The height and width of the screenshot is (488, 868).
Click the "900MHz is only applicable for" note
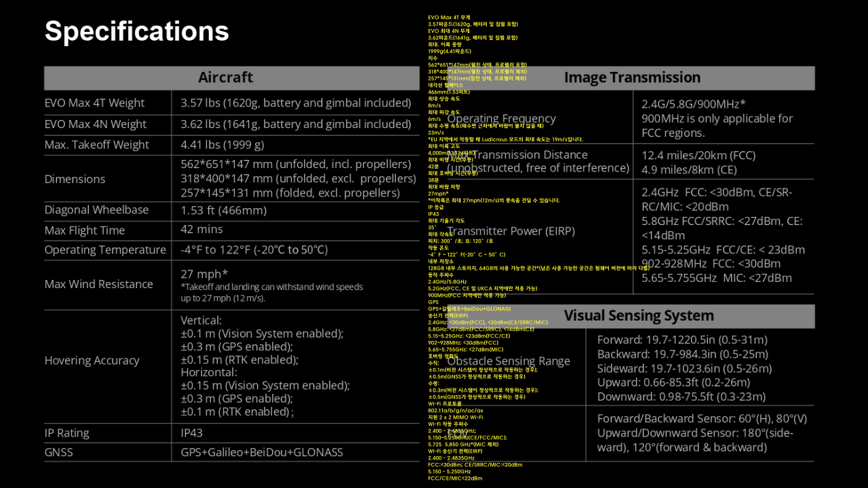pos(717,118)
